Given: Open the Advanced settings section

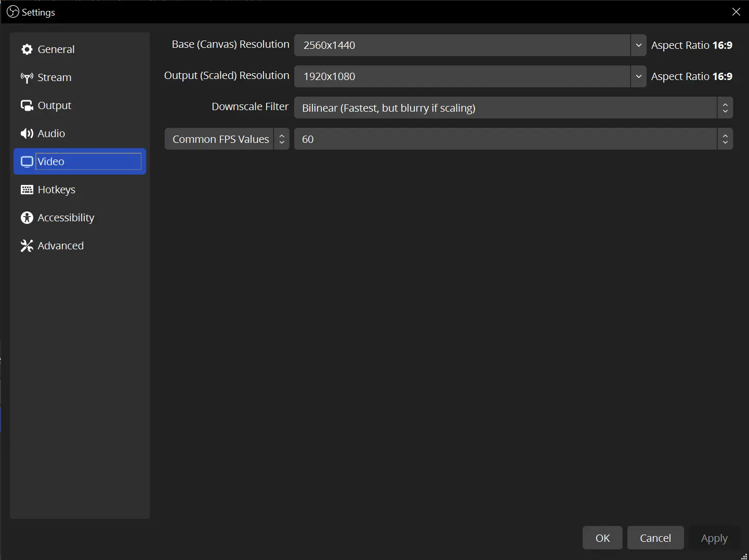Looking at the screenshot, I should pos(60,246).
